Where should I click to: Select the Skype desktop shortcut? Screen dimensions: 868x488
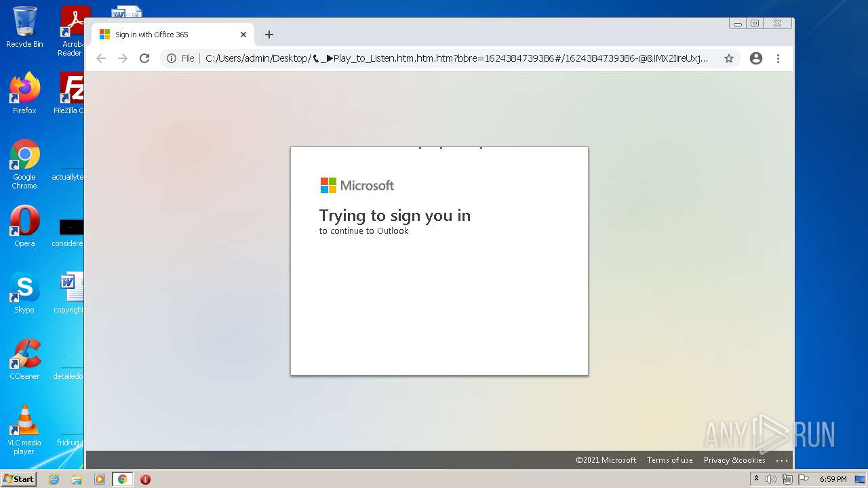(x=24, y=293)
